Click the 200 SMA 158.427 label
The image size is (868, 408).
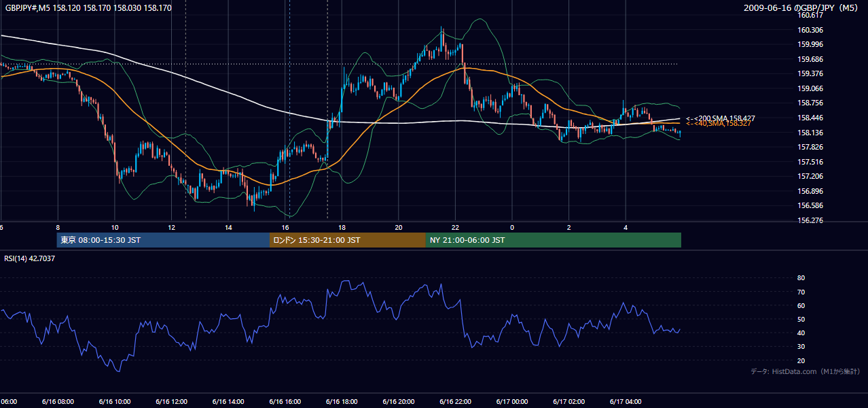pos(721,118)
